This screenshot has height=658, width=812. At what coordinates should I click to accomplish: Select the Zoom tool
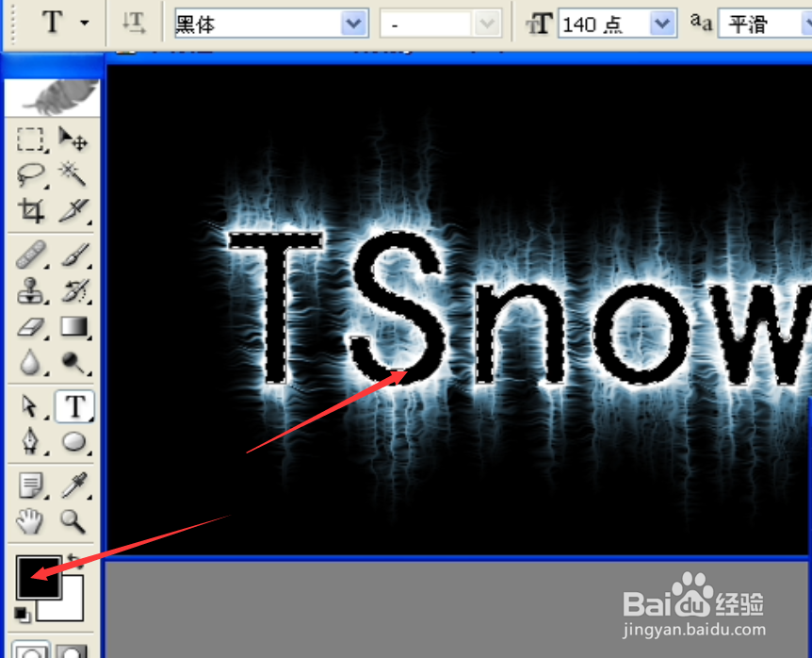click(73, 521)
